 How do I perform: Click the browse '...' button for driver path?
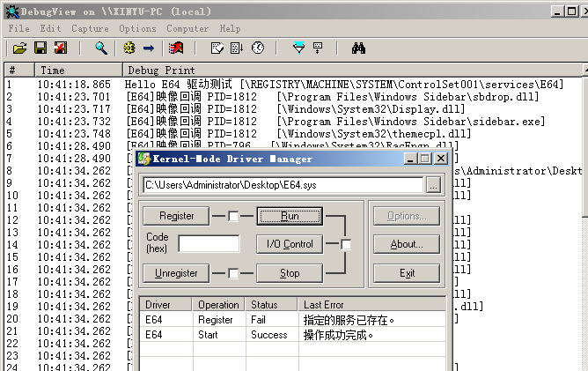coord(433,185)
